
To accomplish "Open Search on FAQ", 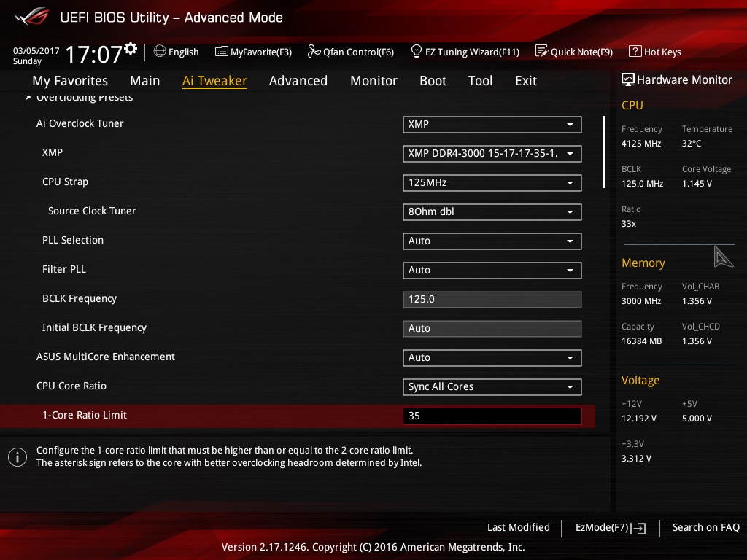I will pos(705,528).
